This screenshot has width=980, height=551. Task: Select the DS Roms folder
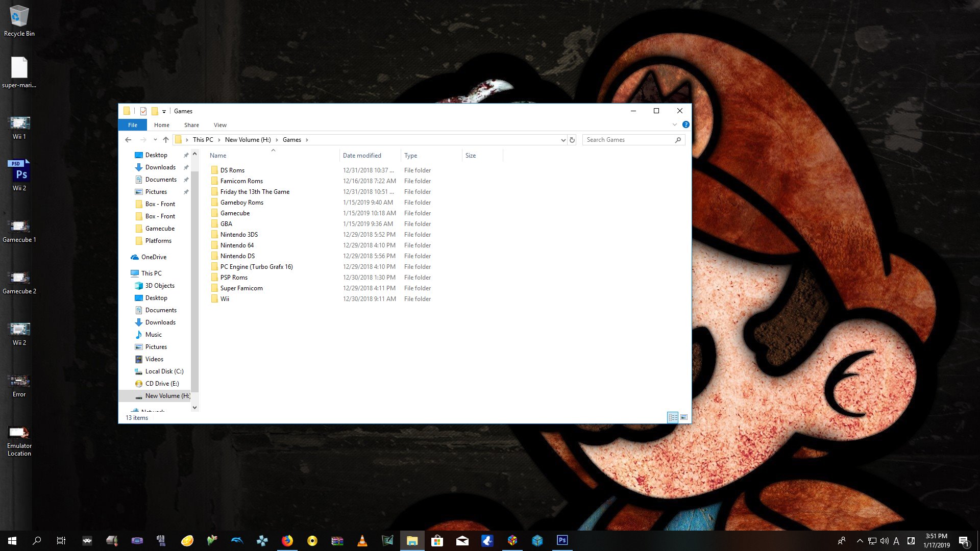[x=232, y=170]
